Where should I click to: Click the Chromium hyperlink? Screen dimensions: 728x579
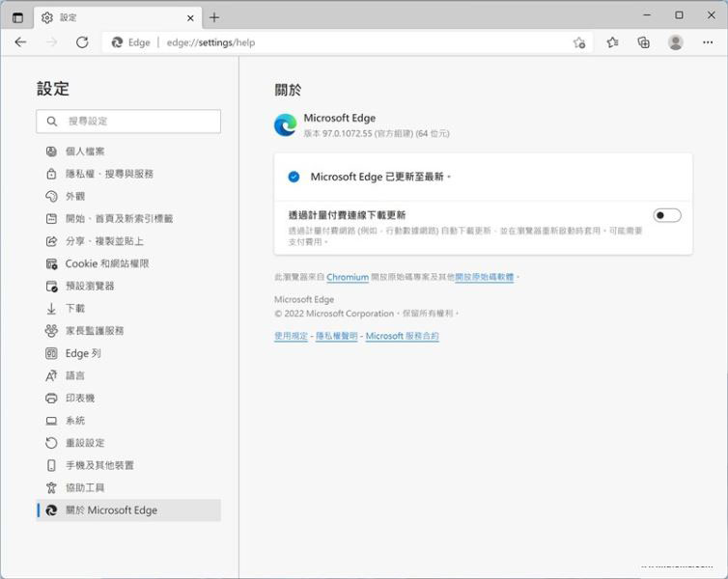(x=348, y=277)
